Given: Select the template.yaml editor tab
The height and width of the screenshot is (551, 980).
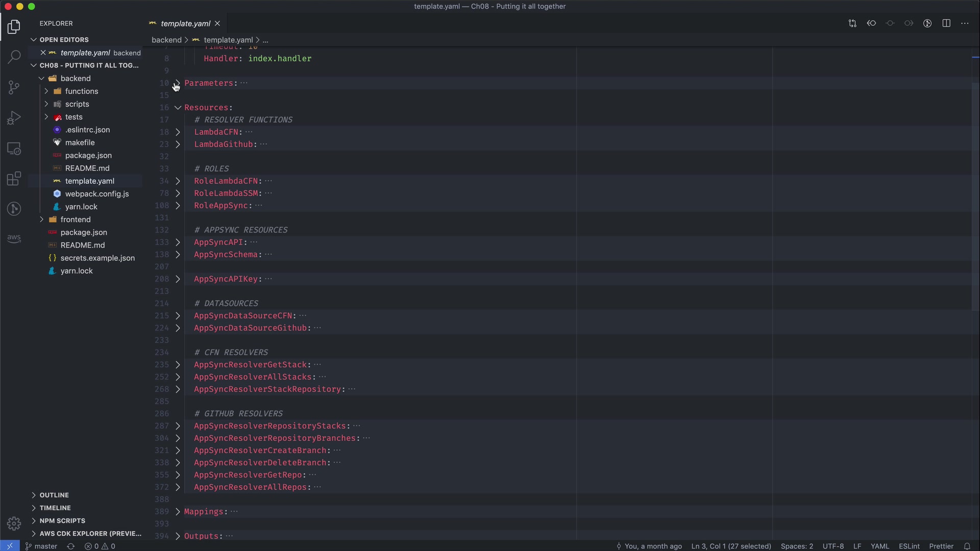Looking at the screenshot, I should click(x=185, y=23).
